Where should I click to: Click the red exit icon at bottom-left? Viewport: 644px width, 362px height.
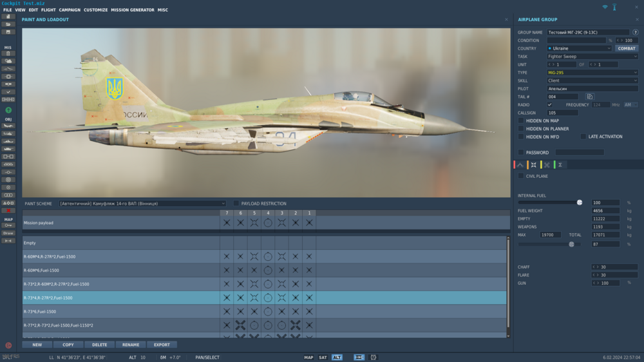(8, 345)
